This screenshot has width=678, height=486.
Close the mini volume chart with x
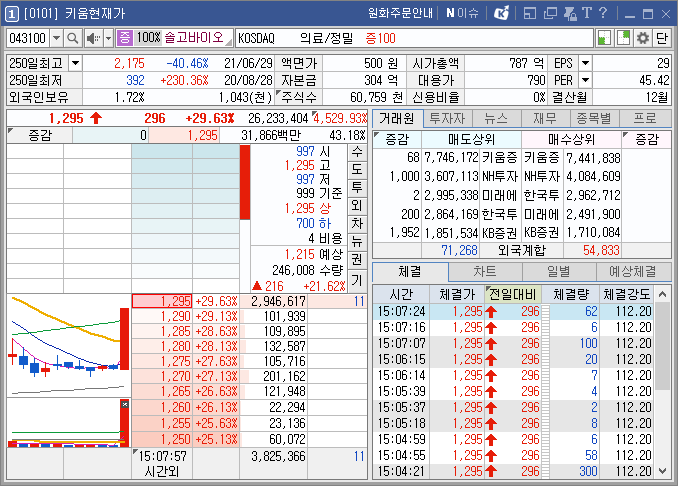(125, 404)
